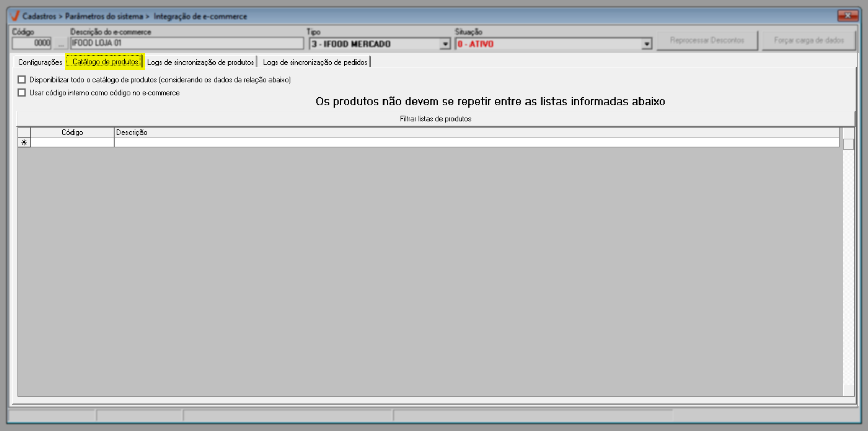
Task: Select the Catálogo de produtos tab
Action: [x=105, y=62]
